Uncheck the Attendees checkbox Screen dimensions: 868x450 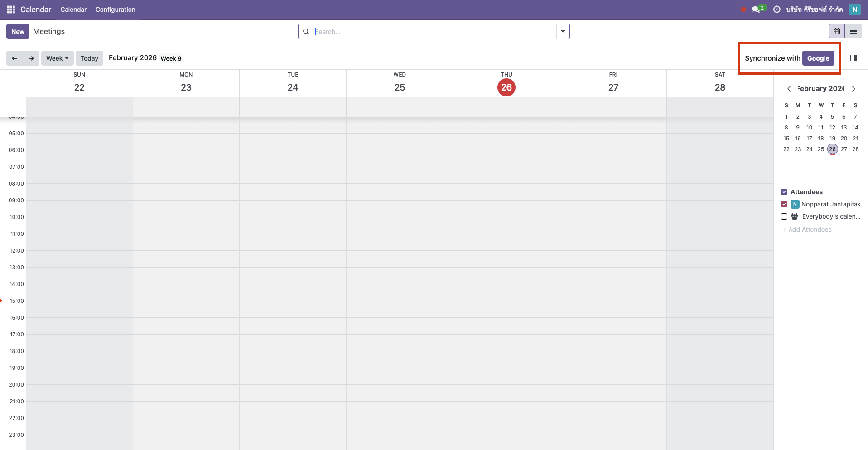(784, 192)
